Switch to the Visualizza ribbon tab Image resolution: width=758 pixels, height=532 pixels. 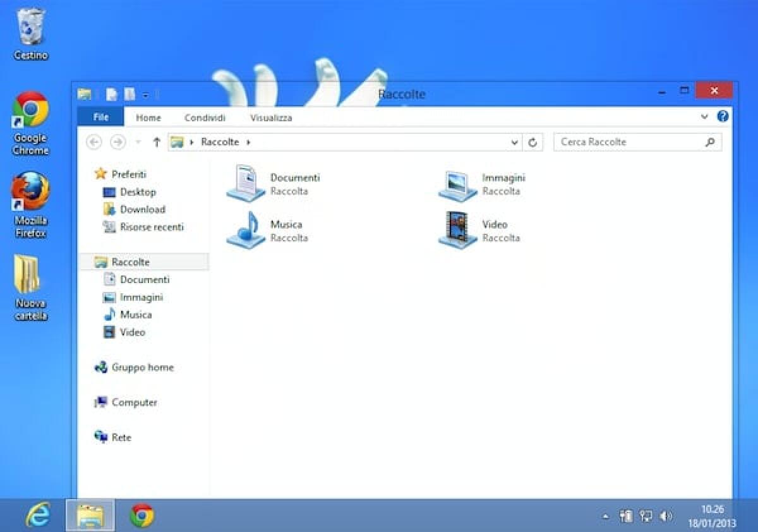tap(270, 118)
